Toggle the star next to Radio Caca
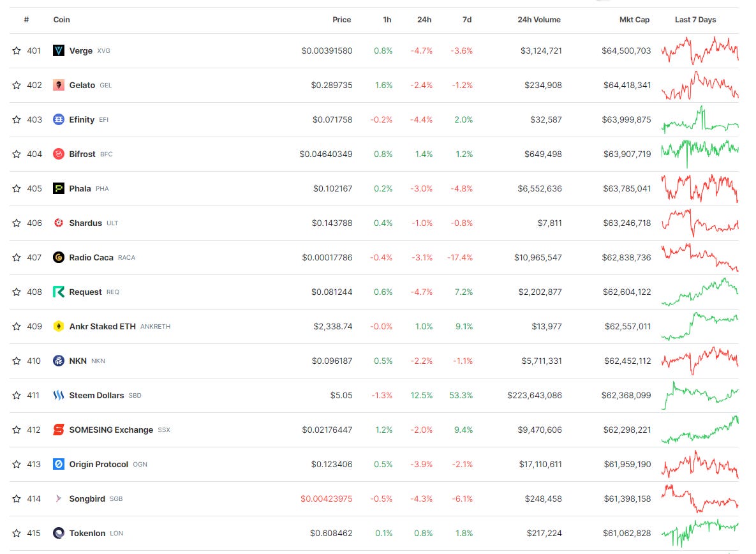This screenshot has width=756, height=554. click(x=17, y=257)
